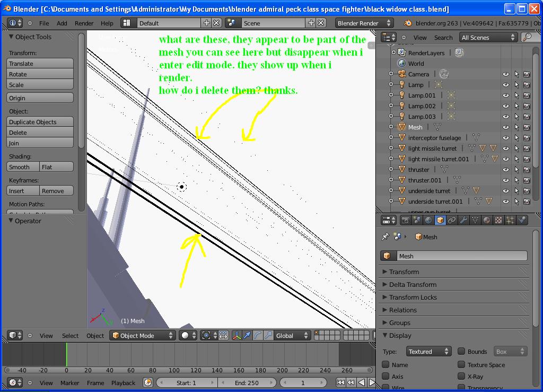Open the Particles properties tab (sparkles icon)
This screenshot has width=543, height=392.
click(510, 220)
